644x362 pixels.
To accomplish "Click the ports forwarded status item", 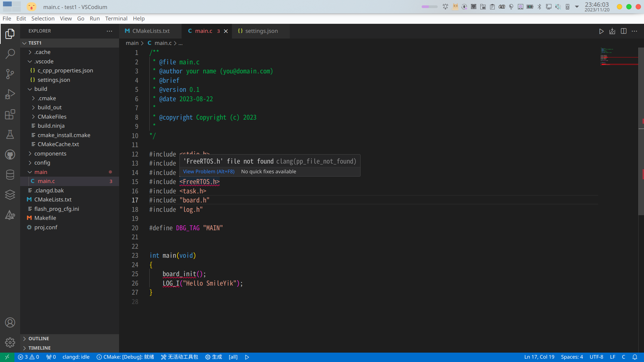I will pyautogui.click(x=51, y=357).
